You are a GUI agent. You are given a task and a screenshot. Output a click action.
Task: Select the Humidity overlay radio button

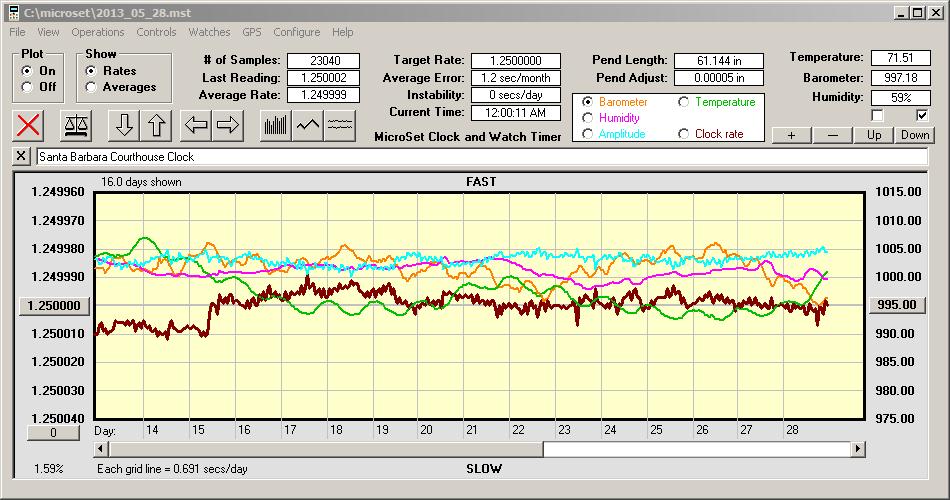[x=587, y=118]
